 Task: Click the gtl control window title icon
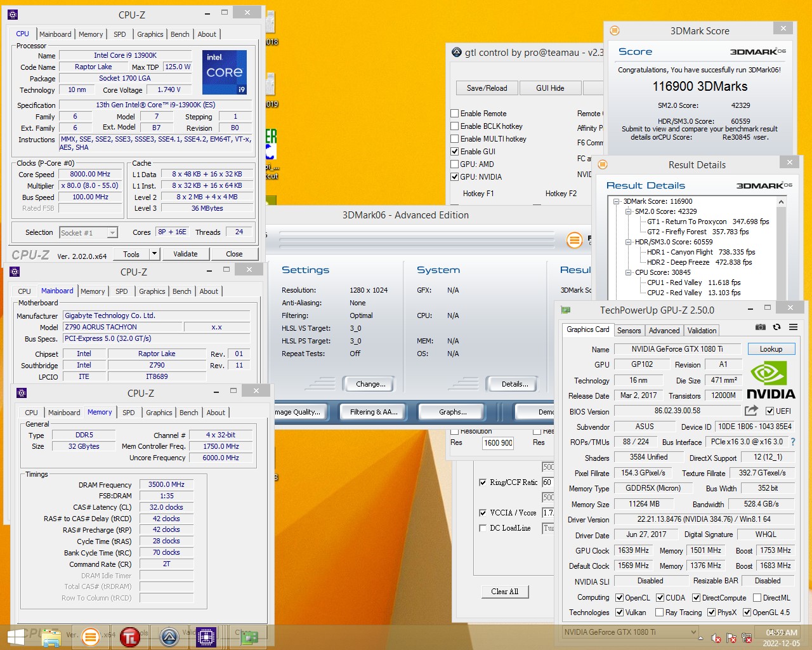[457, 53]
